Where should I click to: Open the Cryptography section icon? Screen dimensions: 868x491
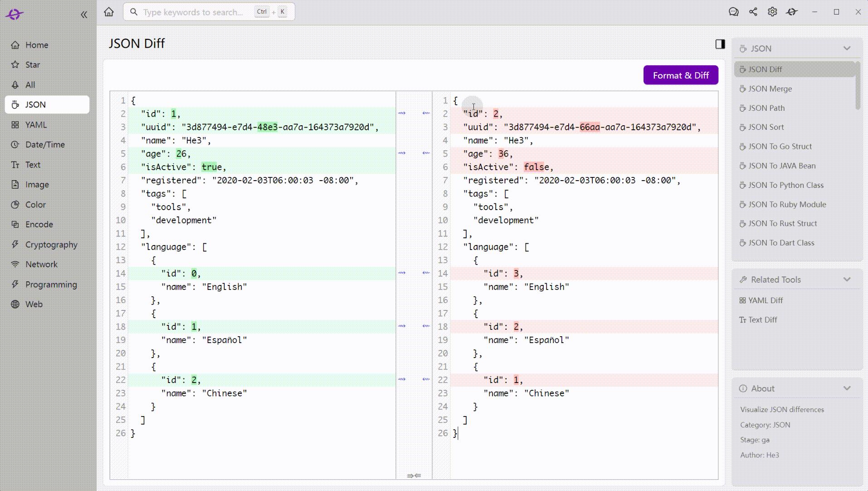(15, 244)
